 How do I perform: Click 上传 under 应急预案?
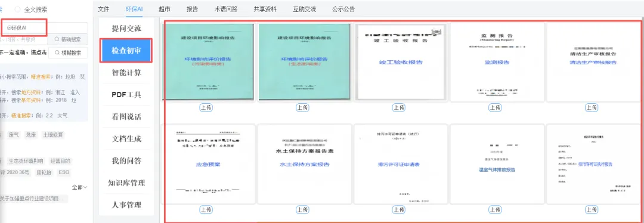[x=206, y=210]
